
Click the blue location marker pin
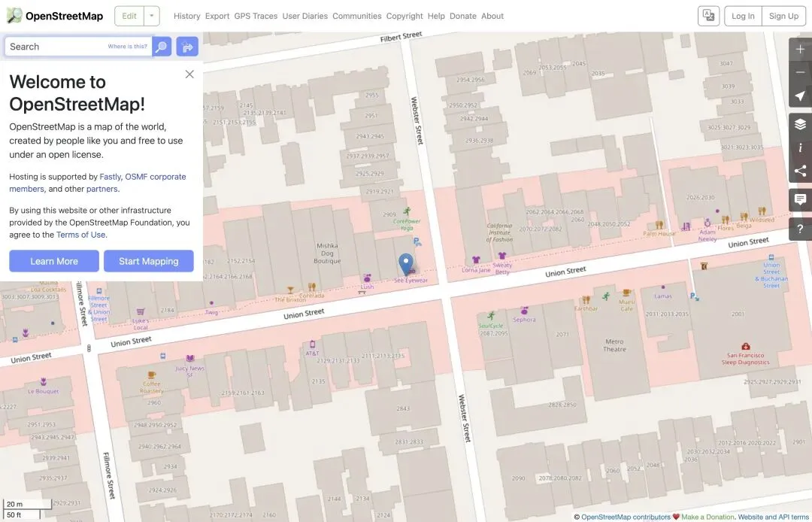(406, 264)
